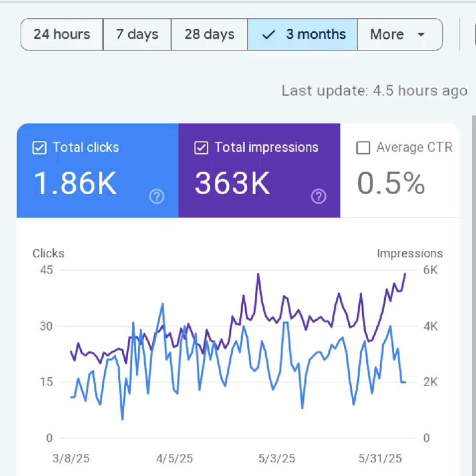Open help icon on Total impressions card
476x476 pixels.
pyautogui.click(x=319, y=197)
